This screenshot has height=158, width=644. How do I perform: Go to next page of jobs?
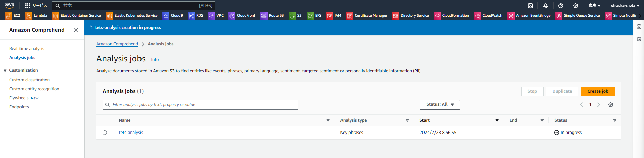click(599, 105)
